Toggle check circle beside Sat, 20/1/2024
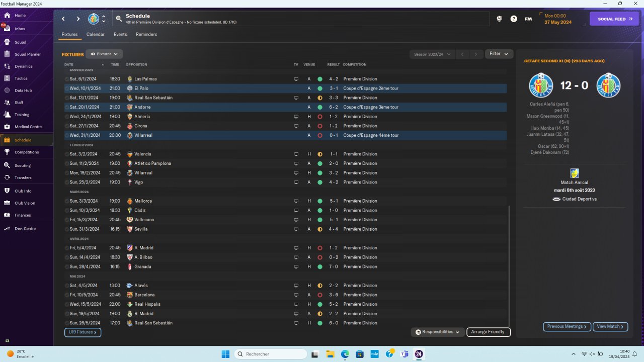Image resolution: width=644 pixels, height=362 pixels. click(x=67, y=107)
